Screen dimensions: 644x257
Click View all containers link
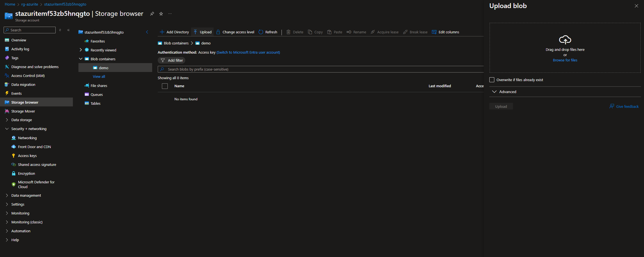tap(99, 77)
